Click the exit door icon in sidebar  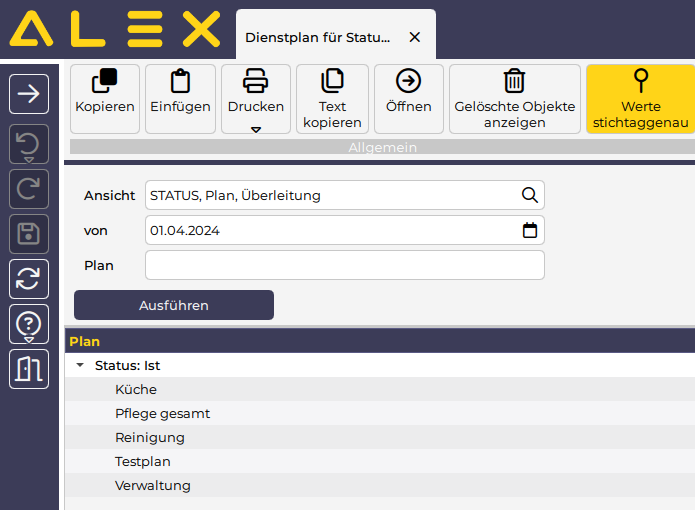pyautogui.click(x=29, y=369)
